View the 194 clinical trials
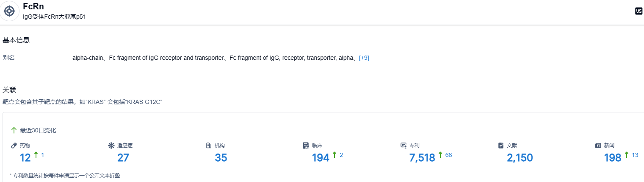 (x=321, y=158)
